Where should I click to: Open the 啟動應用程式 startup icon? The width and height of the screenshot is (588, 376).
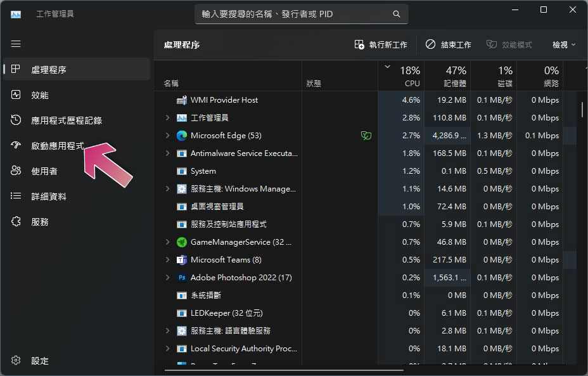(16, 145)
